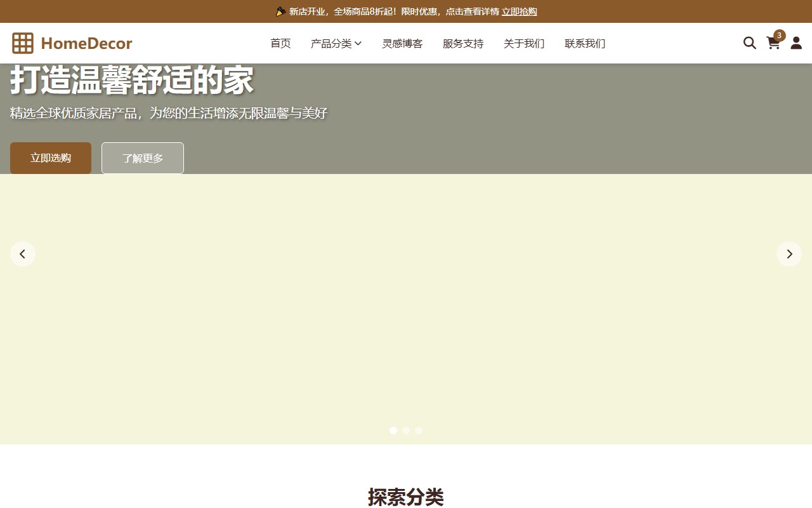The width and height of the screenshot is (812, 508).
Task: Follow the 立即抢购 promo link
Action: tap(519, 11)
